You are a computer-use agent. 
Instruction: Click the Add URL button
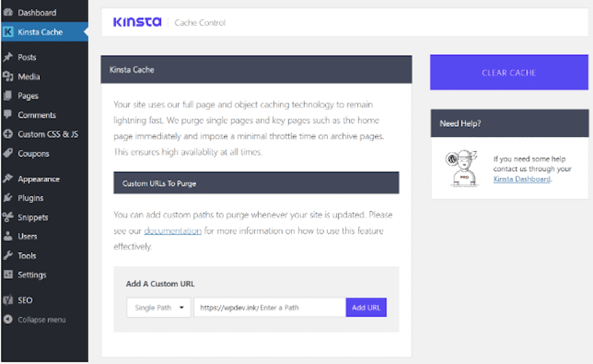tap(365, 307)
